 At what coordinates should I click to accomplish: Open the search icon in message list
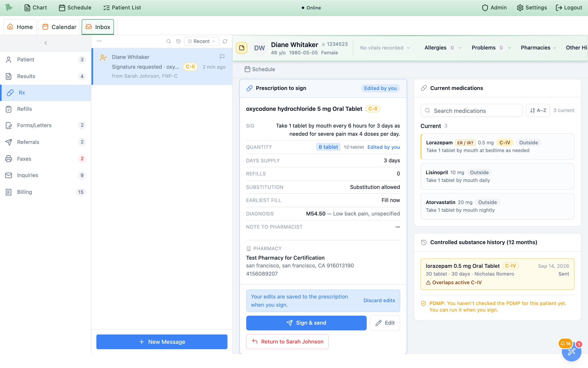[x=168, y=41]
